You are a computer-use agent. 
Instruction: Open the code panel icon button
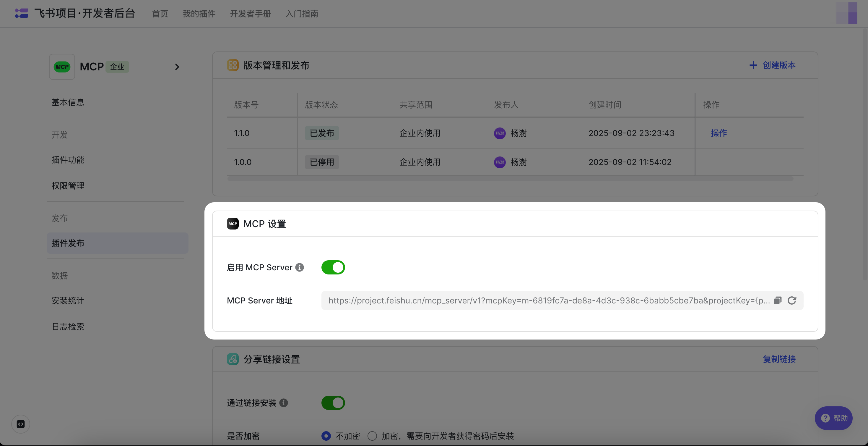point(21,424)
